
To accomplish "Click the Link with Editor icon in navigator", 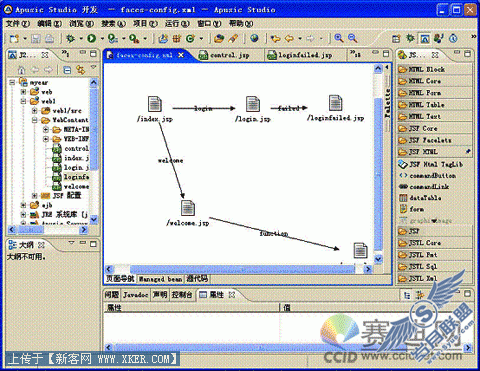I will tap(80, 70).
